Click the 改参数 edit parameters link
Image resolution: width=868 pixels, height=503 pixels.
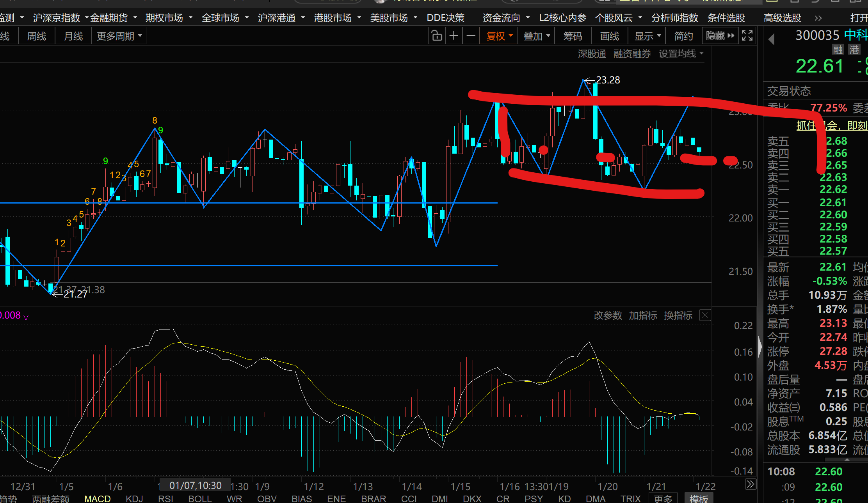tap(608, 315)
